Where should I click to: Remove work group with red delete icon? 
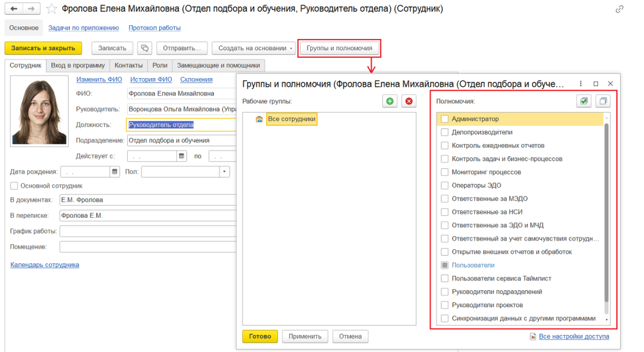point(409,101)
